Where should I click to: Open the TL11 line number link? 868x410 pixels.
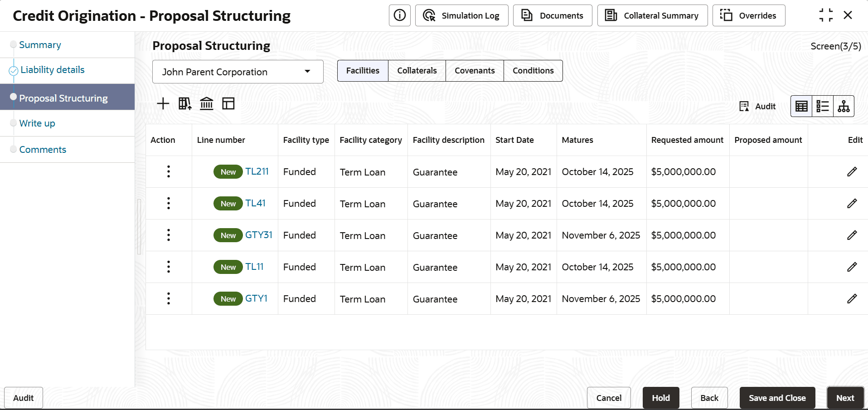254,267
